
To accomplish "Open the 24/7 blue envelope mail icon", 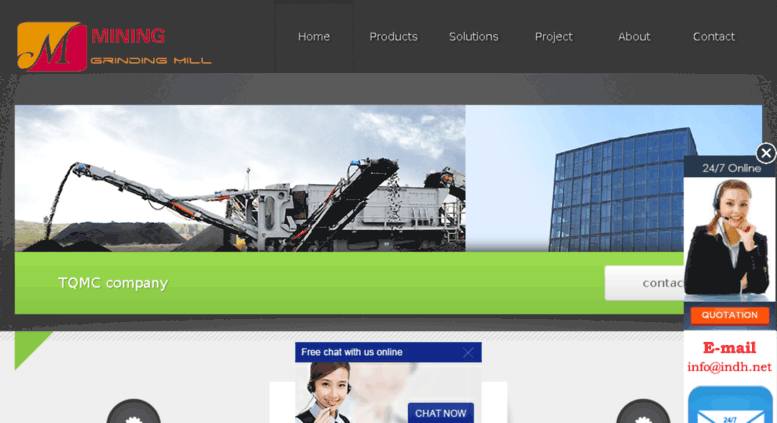I will (x=730, y=405).
